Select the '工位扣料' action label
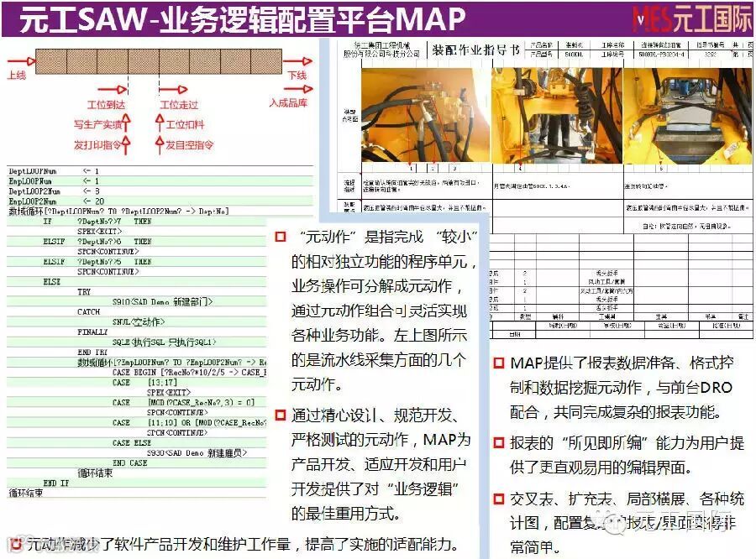Viewport: 756px width, 559px height. point(185,125)
